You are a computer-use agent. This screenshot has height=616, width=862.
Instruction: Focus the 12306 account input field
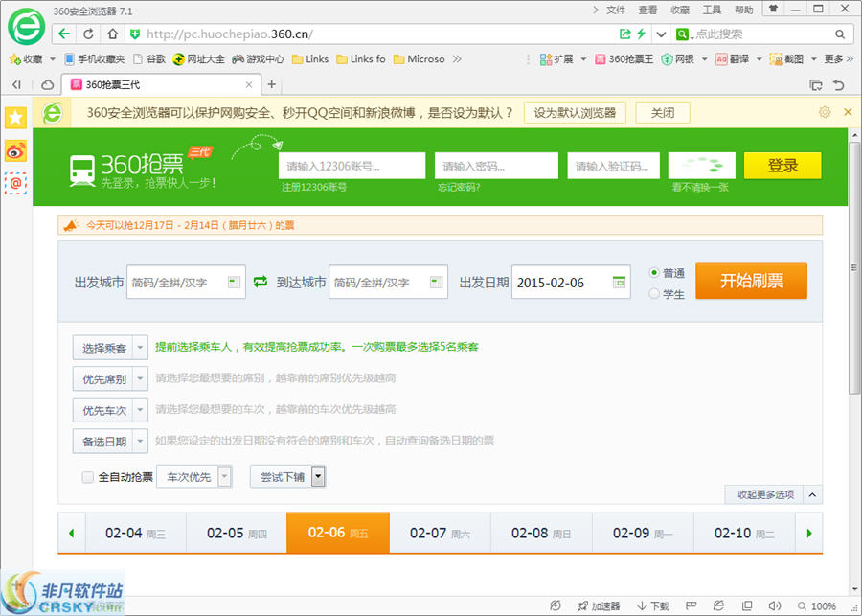tap(352, 166)
